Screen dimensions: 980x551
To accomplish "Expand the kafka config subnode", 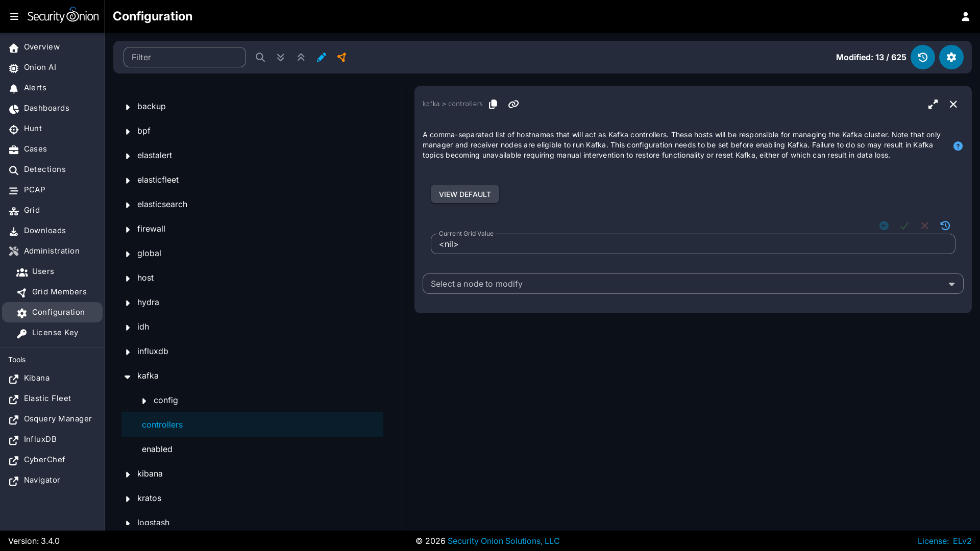I will [x=144, y=400].
